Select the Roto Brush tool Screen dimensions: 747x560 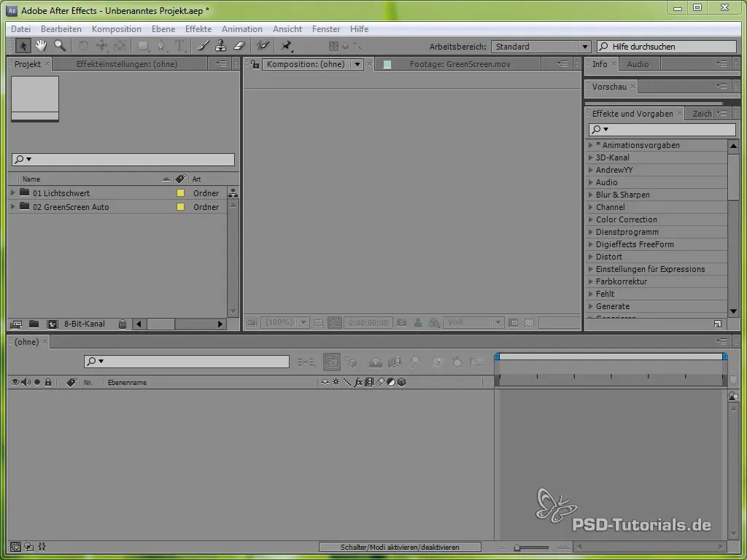263,46
